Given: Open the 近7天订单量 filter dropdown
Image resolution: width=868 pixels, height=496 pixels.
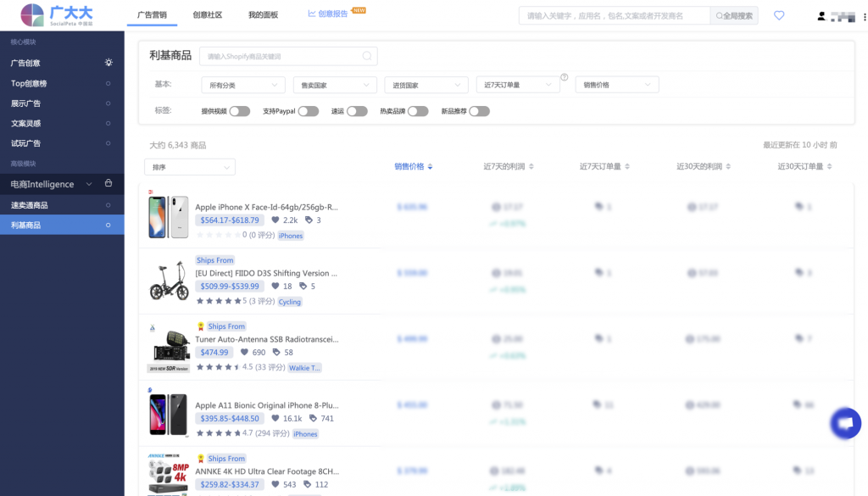Looking at the screenshot, I should [518, 85].
